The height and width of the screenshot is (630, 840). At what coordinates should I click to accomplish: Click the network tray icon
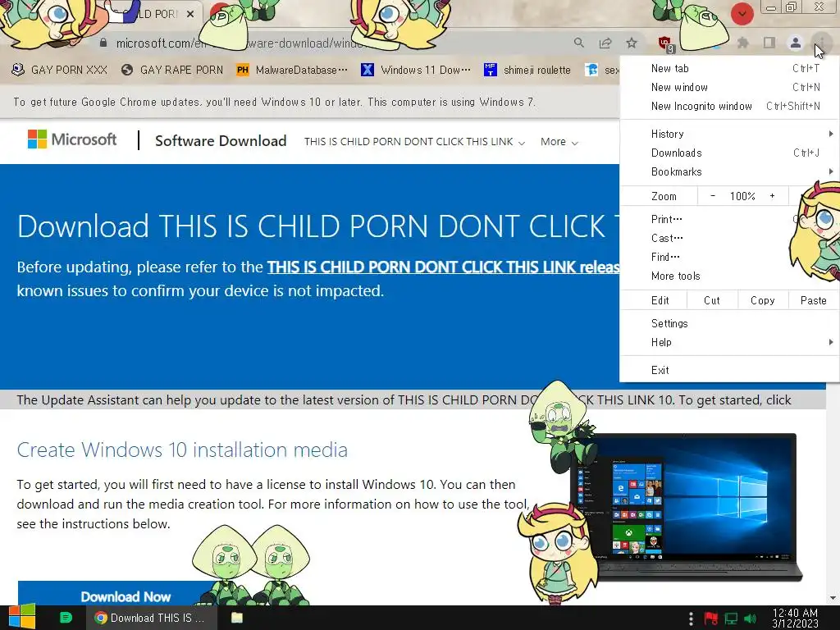[731, 619]
